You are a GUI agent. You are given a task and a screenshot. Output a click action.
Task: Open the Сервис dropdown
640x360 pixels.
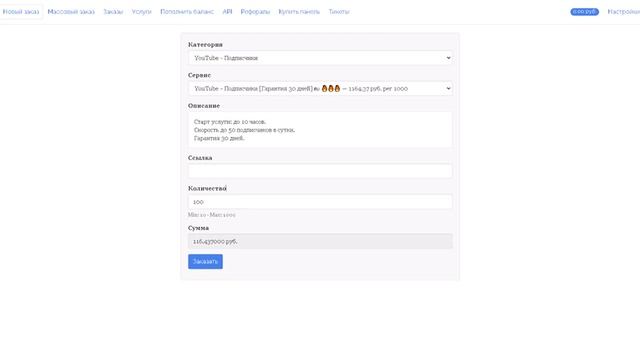tap(320, 89)
